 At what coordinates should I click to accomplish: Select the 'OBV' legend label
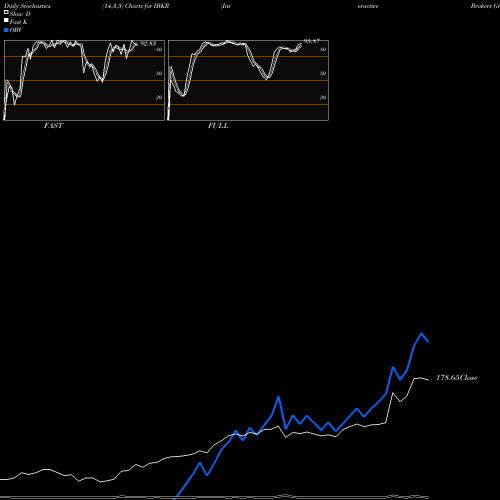coord(16,30)
